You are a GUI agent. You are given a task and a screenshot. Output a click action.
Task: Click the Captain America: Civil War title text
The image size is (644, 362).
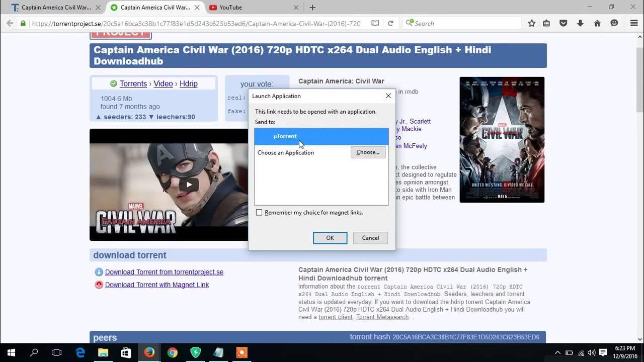pyautogui.click(x=341, y=81)
